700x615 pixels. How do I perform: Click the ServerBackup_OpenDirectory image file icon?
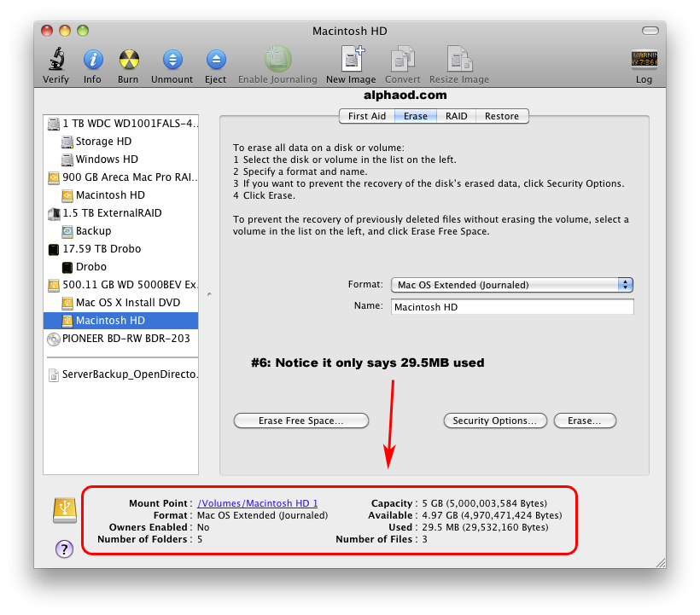54,375
